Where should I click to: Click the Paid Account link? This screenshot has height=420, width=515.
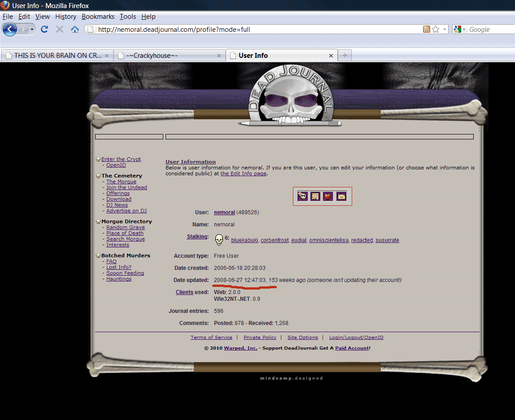(x=352, y=348)
